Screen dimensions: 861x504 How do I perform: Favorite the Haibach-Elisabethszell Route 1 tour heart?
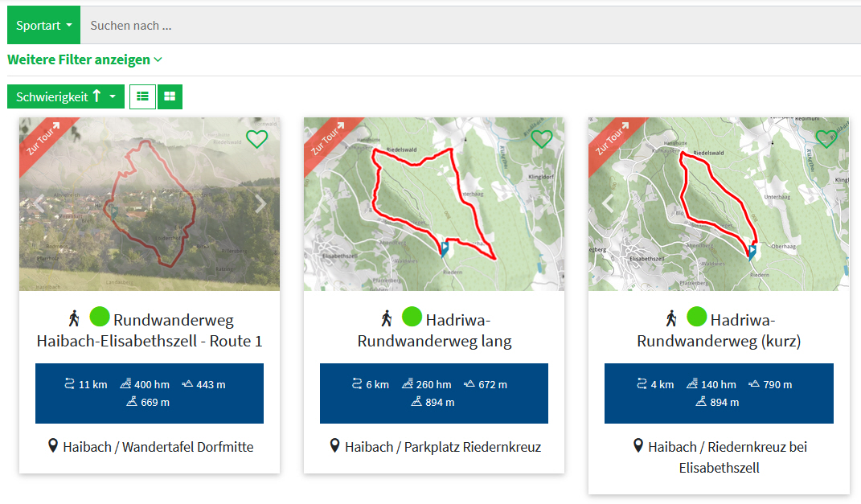click(x=256, y=139)
